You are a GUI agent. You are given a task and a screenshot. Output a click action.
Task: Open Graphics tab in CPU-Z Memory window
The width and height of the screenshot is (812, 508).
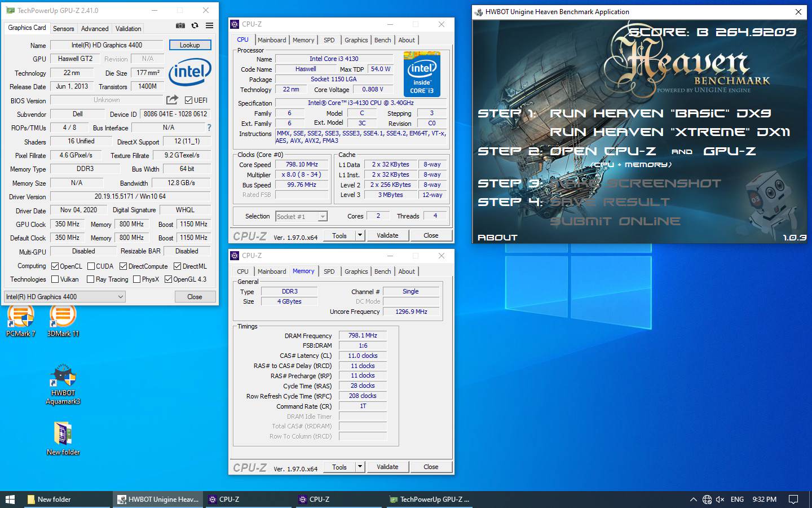pyautogui.click(x=356, y=271)
